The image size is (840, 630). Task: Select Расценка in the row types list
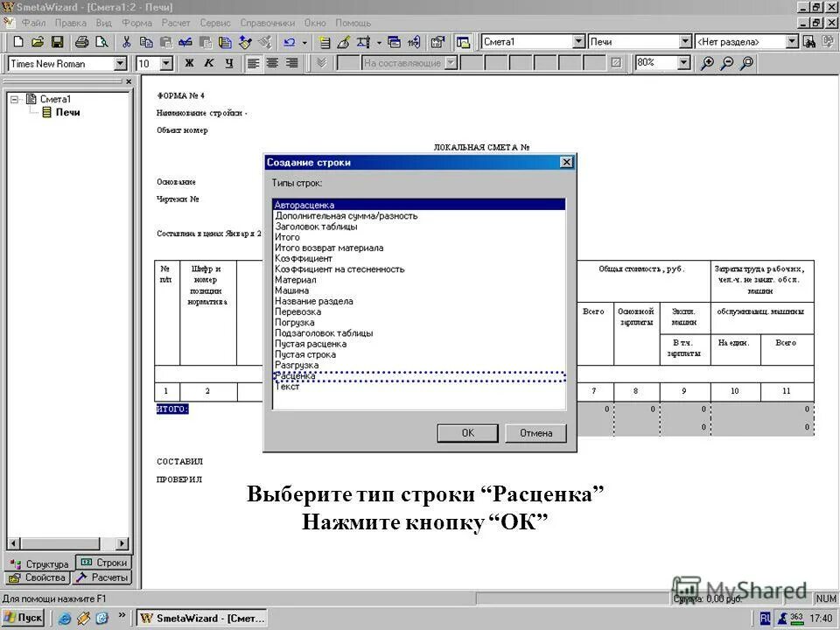[x=419, y=376]
